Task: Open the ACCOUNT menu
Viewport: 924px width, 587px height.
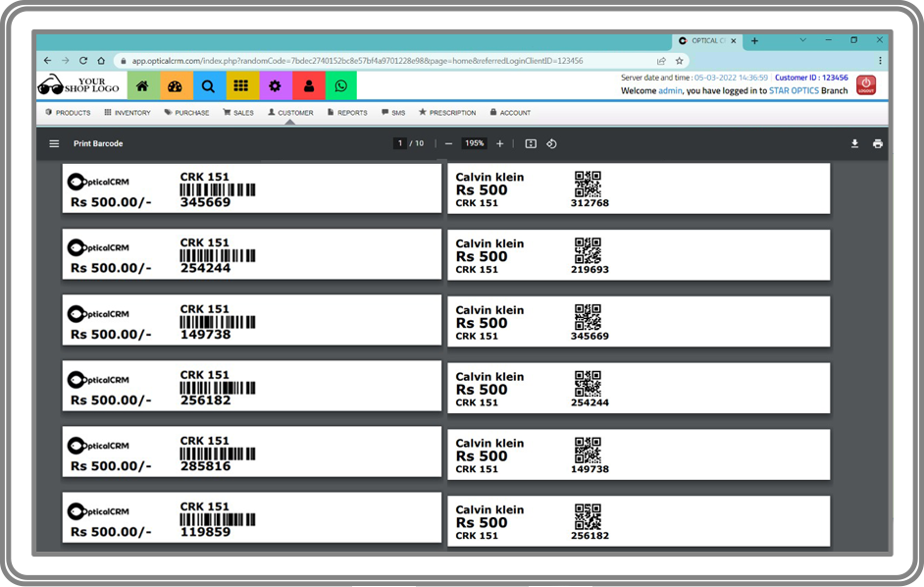Action: (x=510, y=112)
